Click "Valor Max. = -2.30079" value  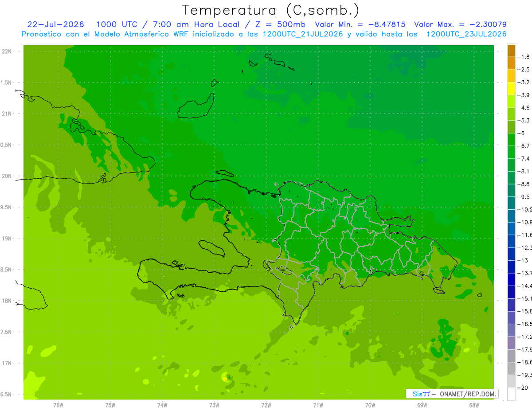coord(460,24)
